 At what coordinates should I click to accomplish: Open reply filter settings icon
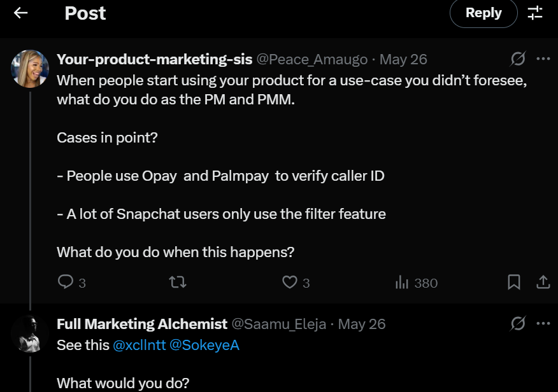point(535,13)
